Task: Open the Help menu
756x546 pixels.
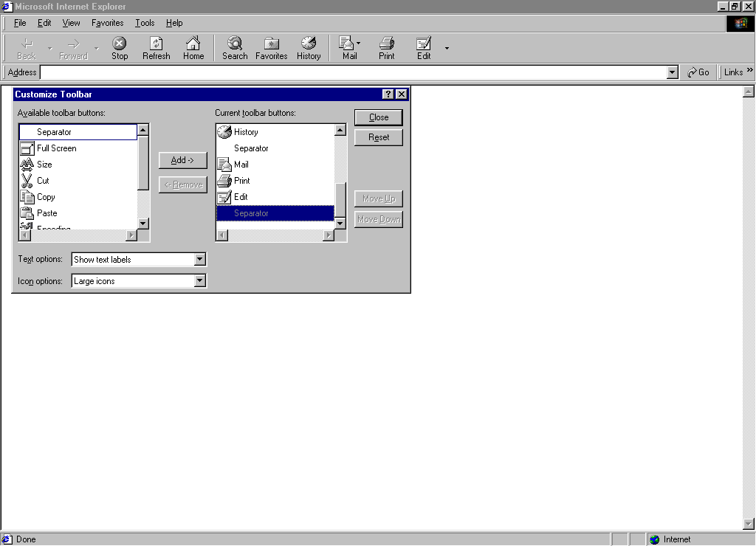Action: tap(174, 23)
